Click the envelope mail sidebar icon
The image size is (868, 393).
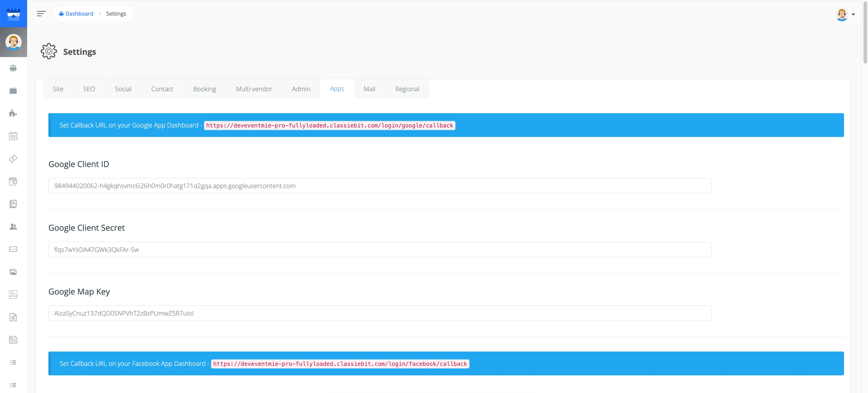coord(13,249)
